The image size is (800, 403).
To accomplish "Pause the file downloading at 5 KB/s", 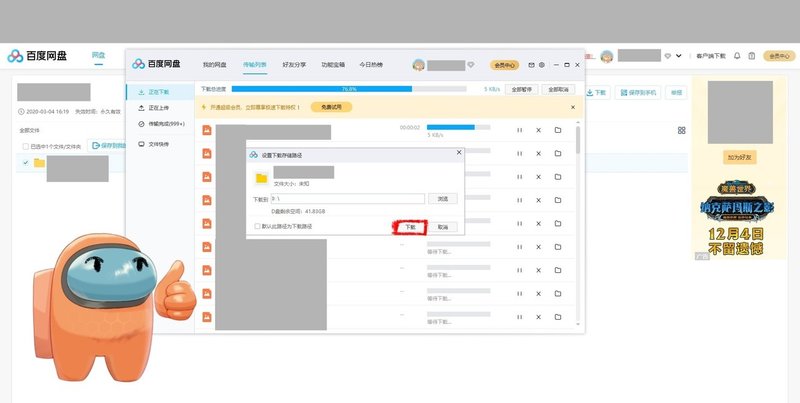I will (x=519, y=130).
